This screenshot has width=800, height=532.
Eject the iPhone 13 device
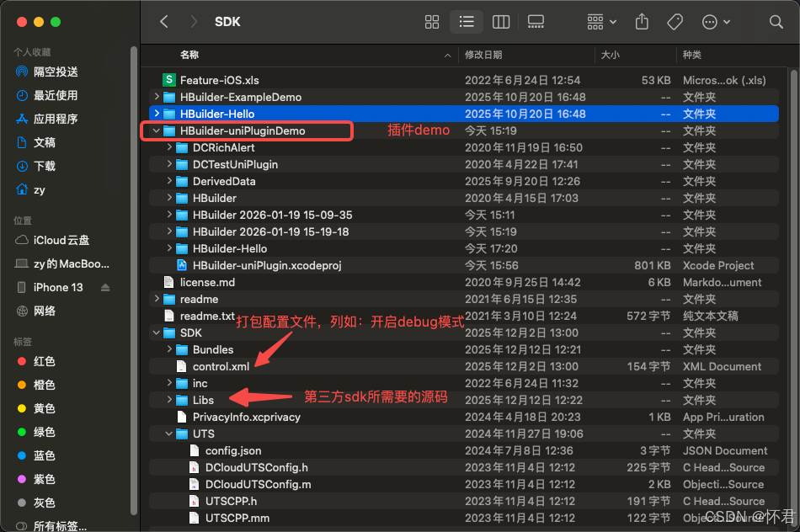(105, 287)
